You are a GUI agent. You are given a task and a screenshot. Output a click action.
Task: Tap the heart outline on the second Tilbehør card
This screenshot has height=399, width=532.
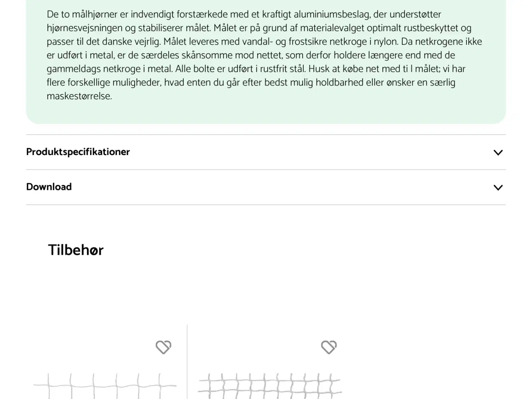(329, 347)
